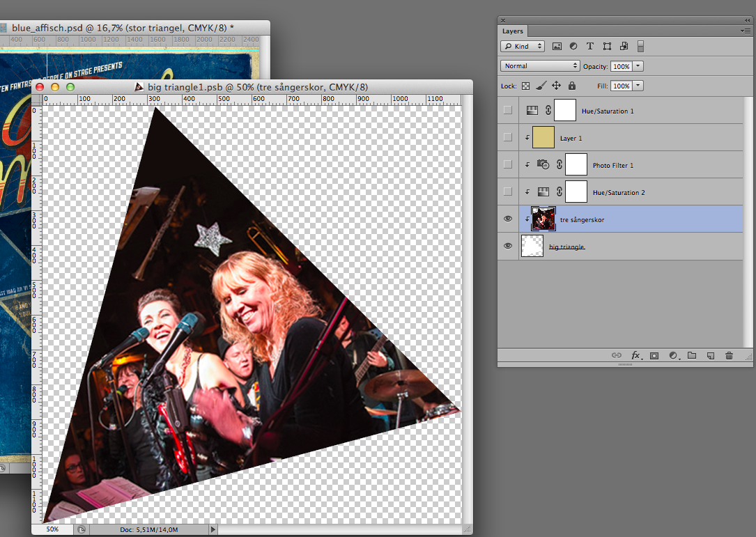Open the Kind filter type dropdown
The width and height of the screenshot is (756, 537).
523,46
